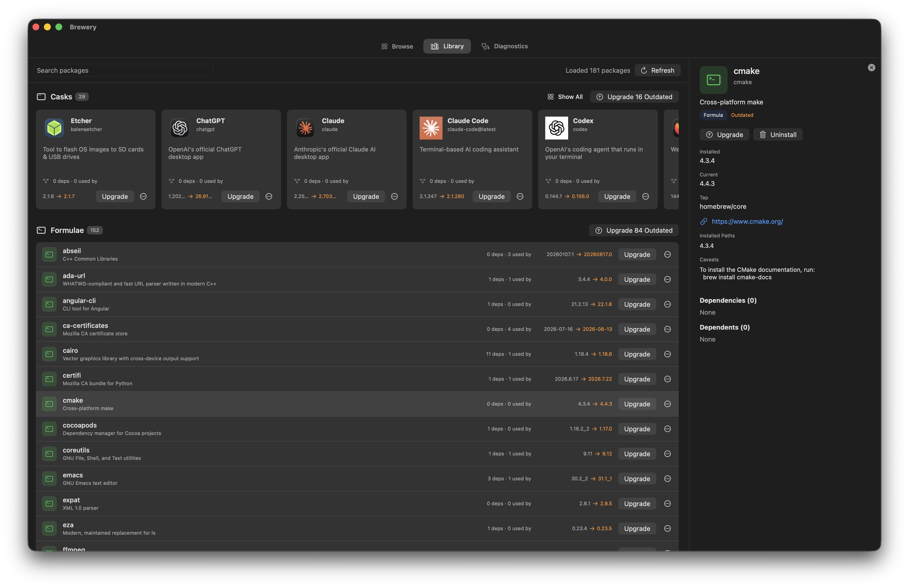Click the Etcher app icon
Image resolution: width=909 pixels, height=588 pixels.
54,128
